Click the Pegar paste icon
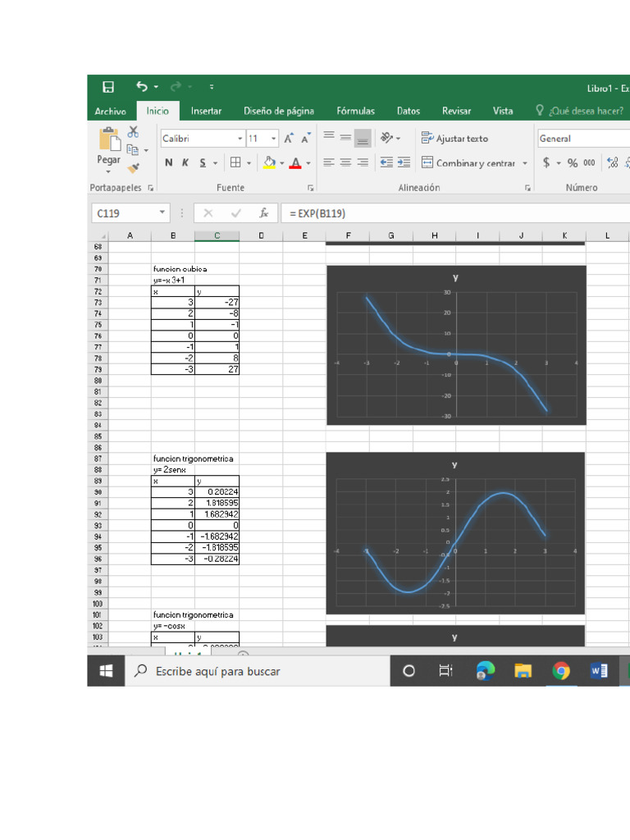The height and width of the screenshot is (840, 630). point(109,139)
